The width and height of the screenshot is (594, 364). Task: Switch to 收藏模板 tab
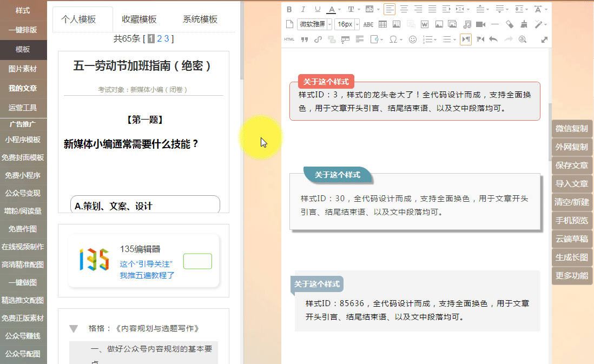(x=139, y=19)
